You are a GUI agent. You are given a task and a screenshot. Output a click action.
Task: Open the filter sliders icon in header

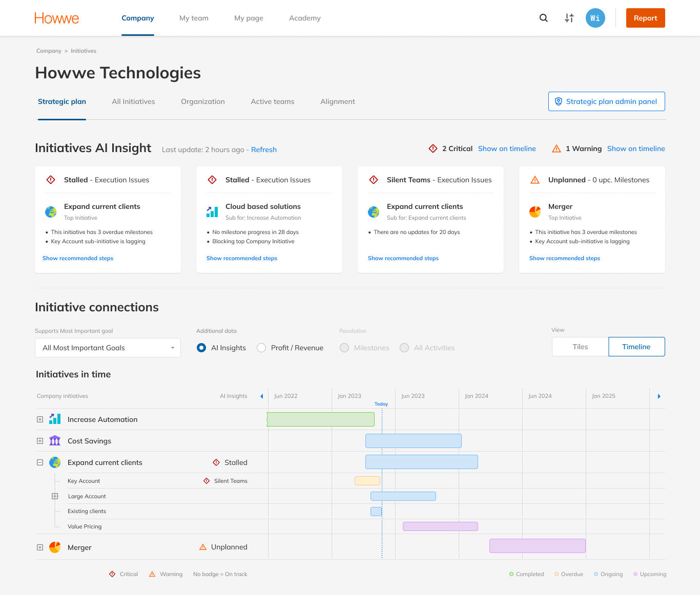click(x=569, y=18)
